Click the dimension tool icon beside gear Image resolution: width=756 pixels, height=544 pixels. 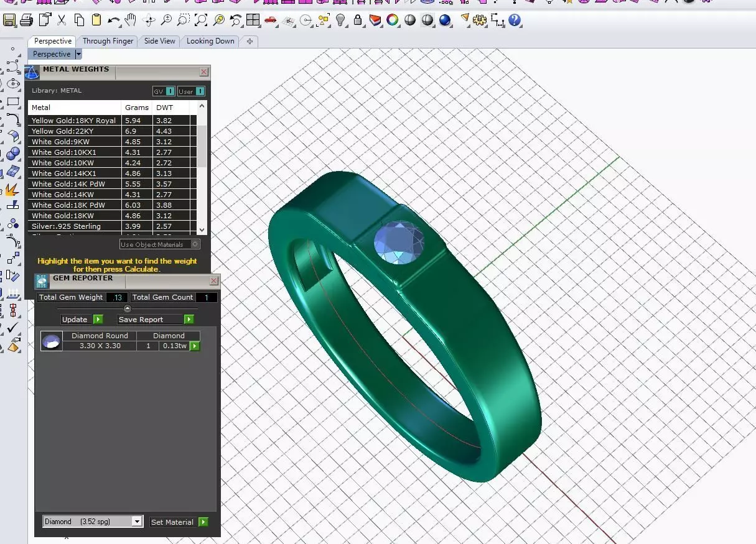497,21
